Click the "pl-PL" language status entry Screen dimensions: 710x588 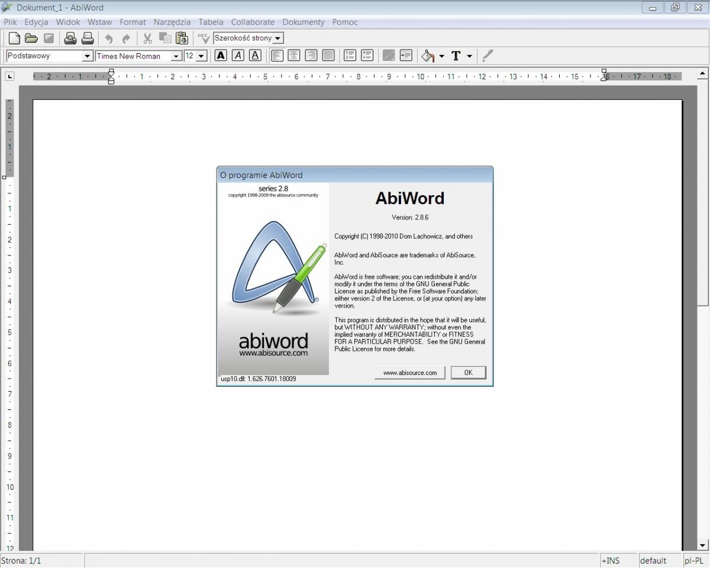tap(694, 561)
